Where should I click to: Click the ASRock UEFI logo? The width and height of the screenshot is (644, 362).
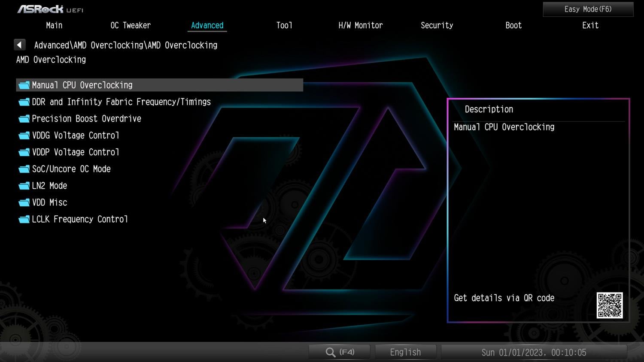[x=50, y=9]
